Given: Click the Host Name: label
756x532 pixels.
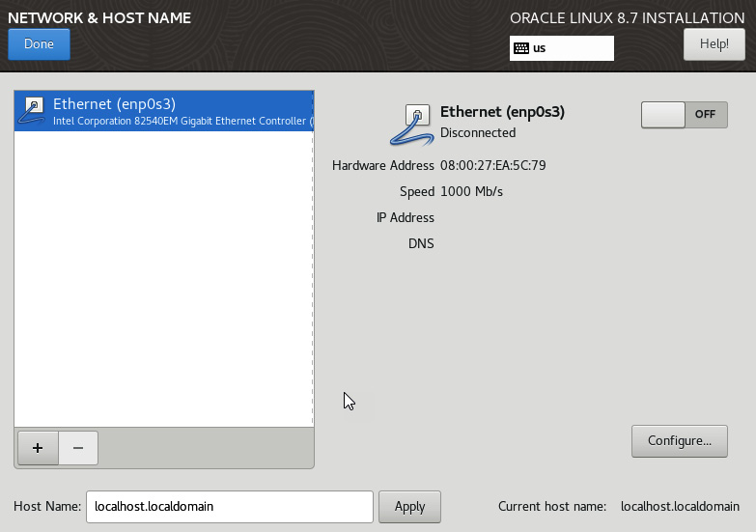Looking at the screenshot, I should coord(47,507).
